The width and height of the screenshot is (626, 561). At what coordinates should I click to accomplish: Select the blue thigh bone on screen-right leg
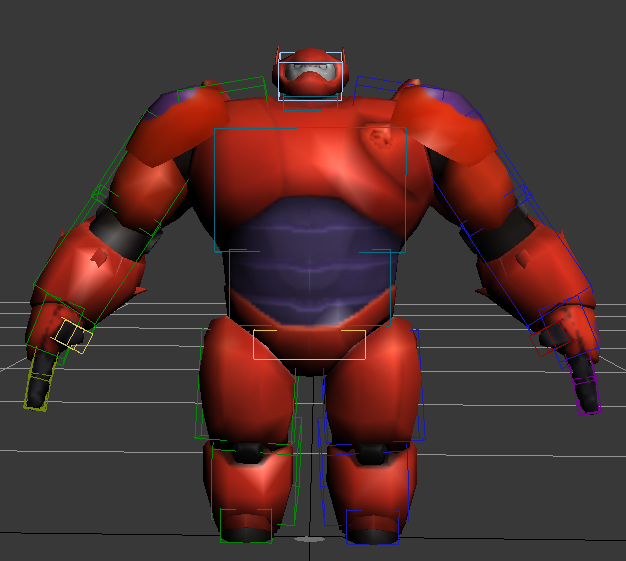pyautogui.click(x=418, y=390)
